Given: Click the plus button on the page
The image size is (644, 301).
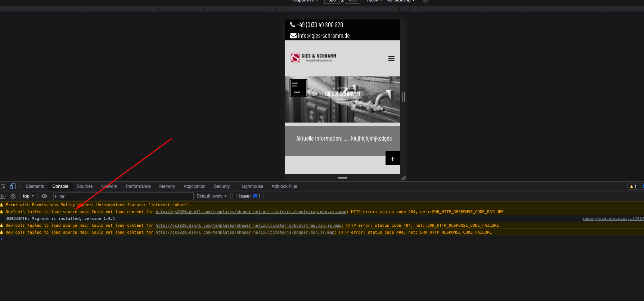Looking at the screenshot, I should [393, 158].
